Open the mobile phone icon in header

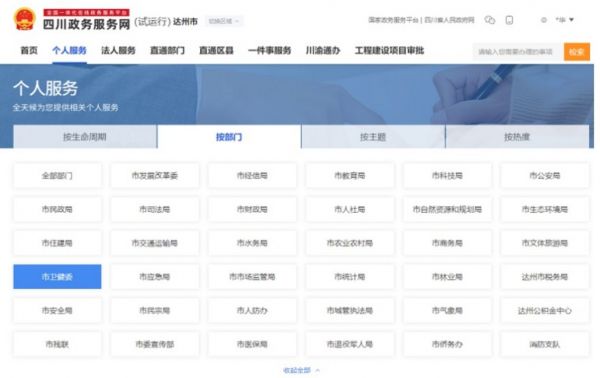[x=509, y=20]
